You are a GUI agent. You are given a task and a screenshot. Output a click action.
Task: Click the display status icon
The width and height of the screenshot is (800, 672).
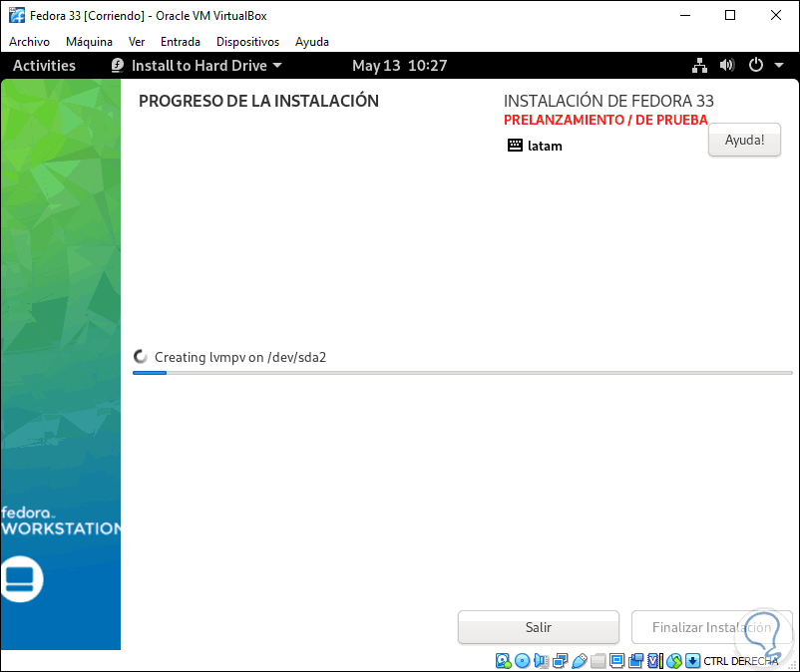coord(616,661)
